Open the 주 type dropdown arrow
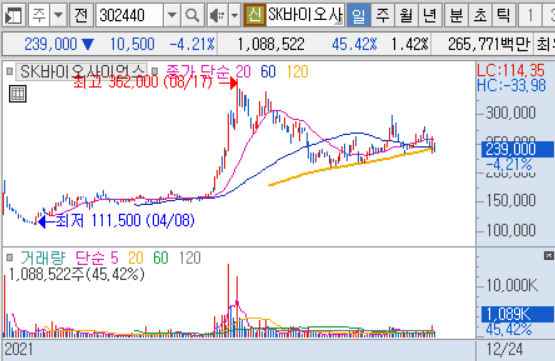The height and width of the screenshot is (361, 555). [58, 15]
